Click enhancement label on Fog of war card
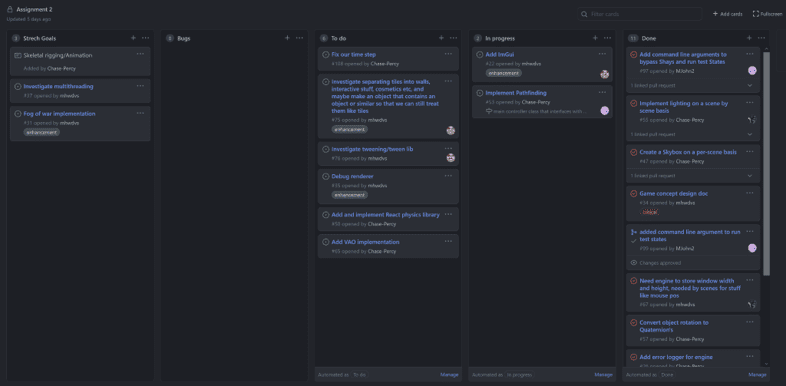The height and width of the screenshot is (386, 786). (x=42, y=132)
